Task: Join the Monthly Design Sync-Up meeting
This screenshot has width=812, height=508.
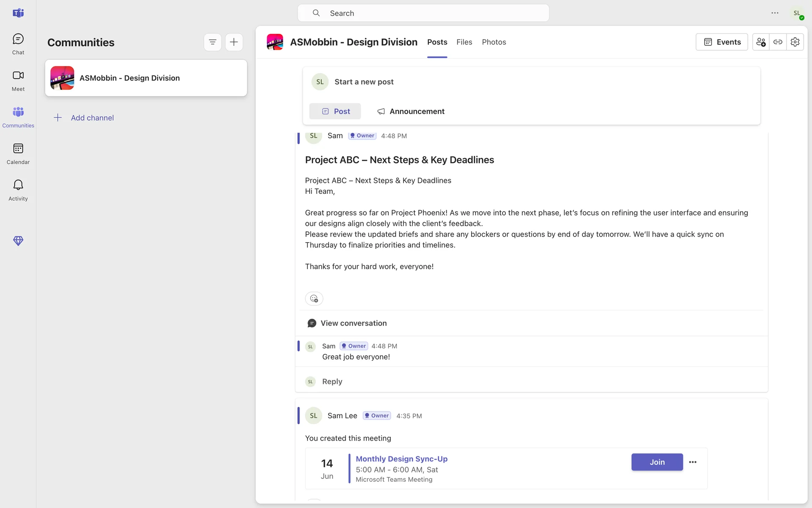Action: (657, 462)
